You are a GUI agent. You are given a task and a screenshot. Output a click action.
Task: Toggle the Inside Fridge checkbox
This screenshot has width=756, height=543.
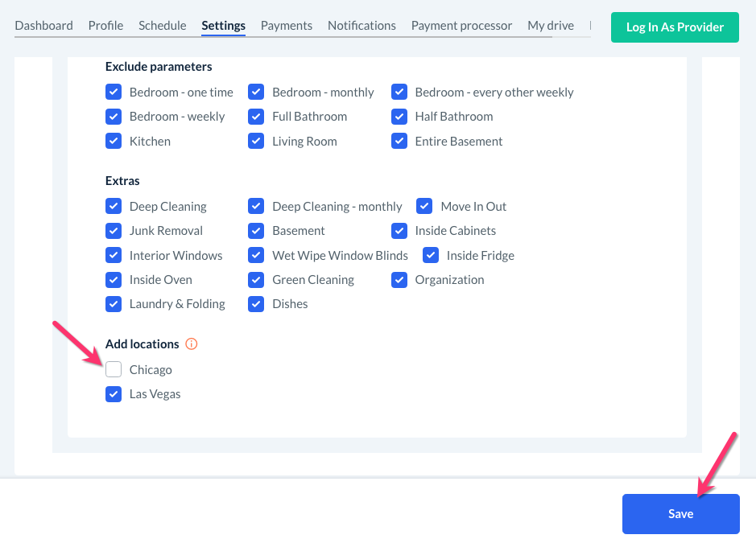point(431,255)
